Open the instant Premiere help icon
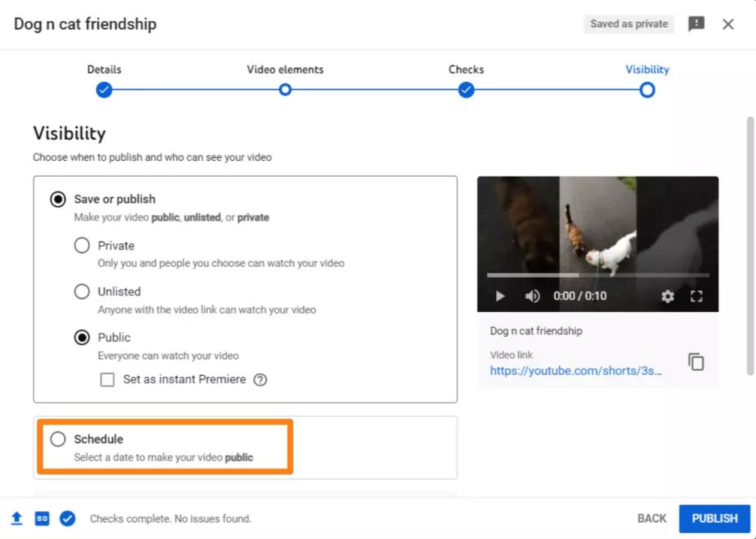The image size is (756, 539). tap(260, 380)
